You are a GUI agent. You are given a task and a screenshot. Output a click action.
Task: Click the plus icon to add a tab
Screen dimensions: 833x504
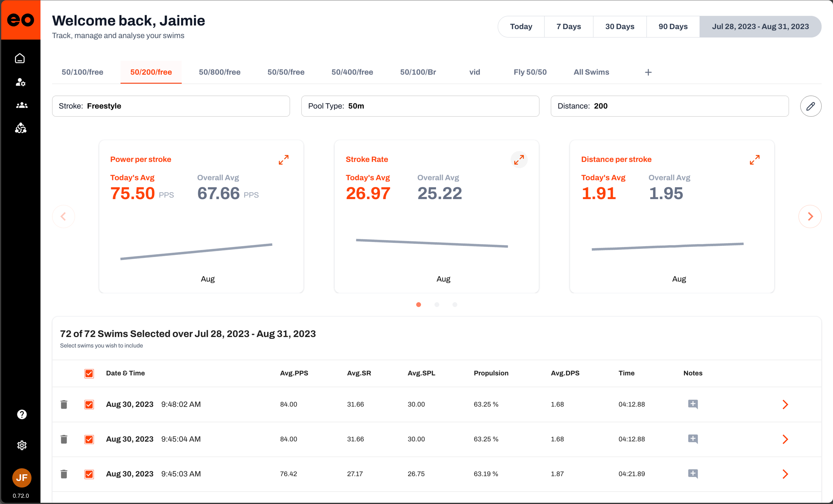pyautogui.click(x=648, y=72)
